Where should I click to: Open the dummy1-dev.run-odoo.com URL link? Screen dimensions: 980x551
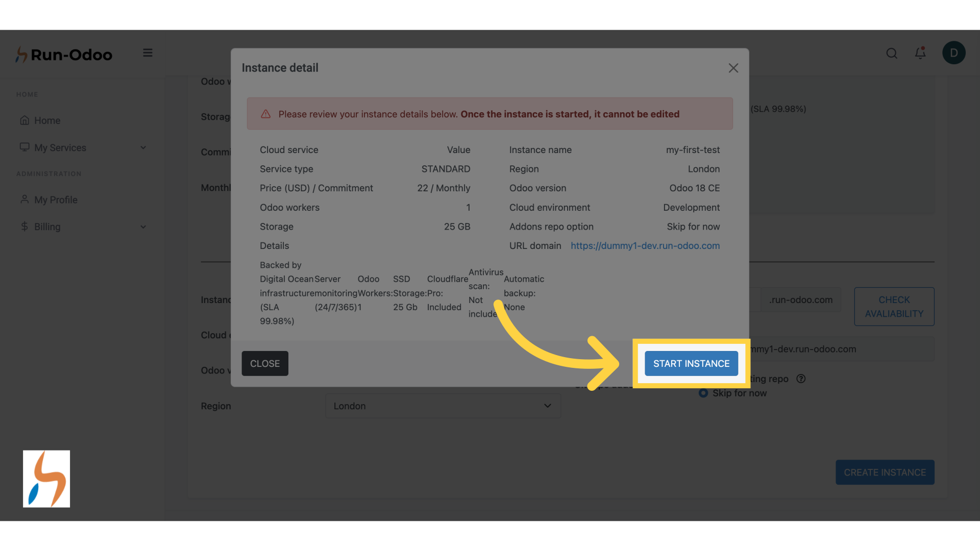pos(645,245)
